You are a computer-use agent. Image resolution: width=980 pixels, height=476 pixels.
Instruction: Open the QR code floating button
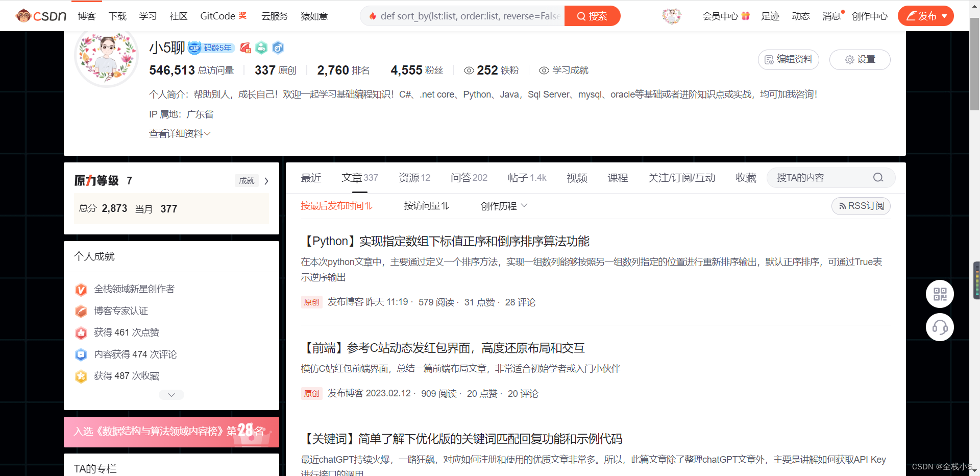coord(940,294)
